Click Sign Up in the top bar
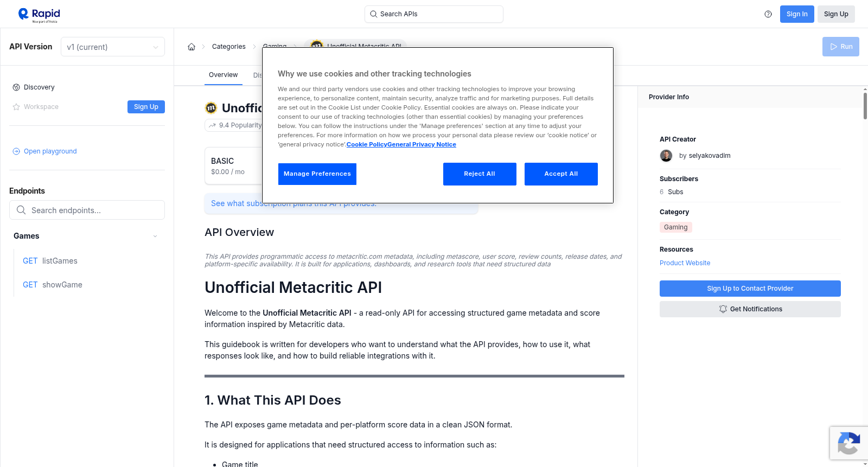The height and width of the screenshot is (467, 868). (x=836, y=14)
